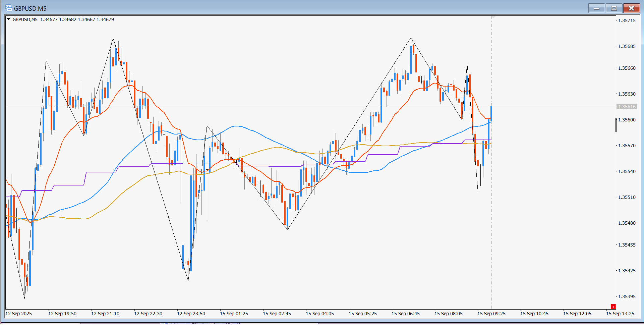Click the OHLC values text in chart header
Viewport: 644px width, 325px height.
point(77,19)
